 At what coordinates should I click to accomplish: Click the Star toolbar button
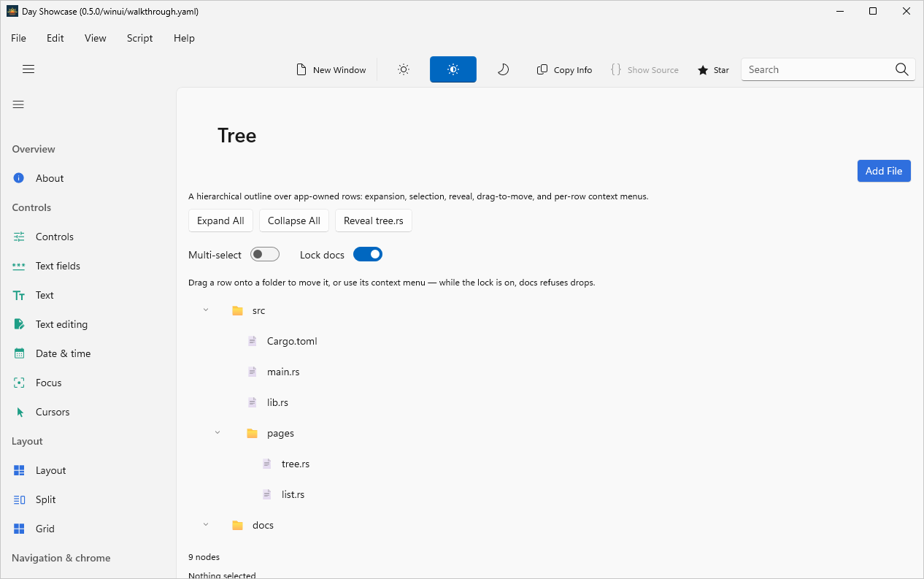(x=713, y=70)
